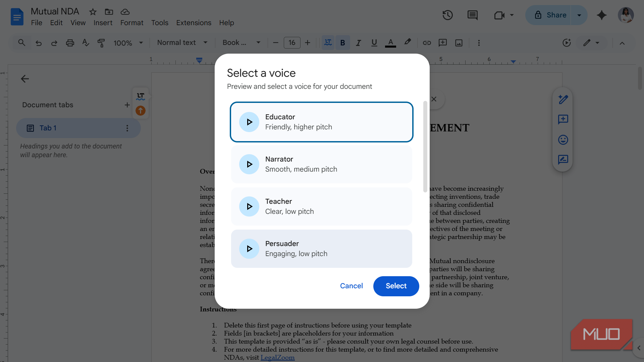This screenshot has height=362, width=644.
Task: Click the undo arrow icon
Action: pyautogui.click(x=39, y=43)
